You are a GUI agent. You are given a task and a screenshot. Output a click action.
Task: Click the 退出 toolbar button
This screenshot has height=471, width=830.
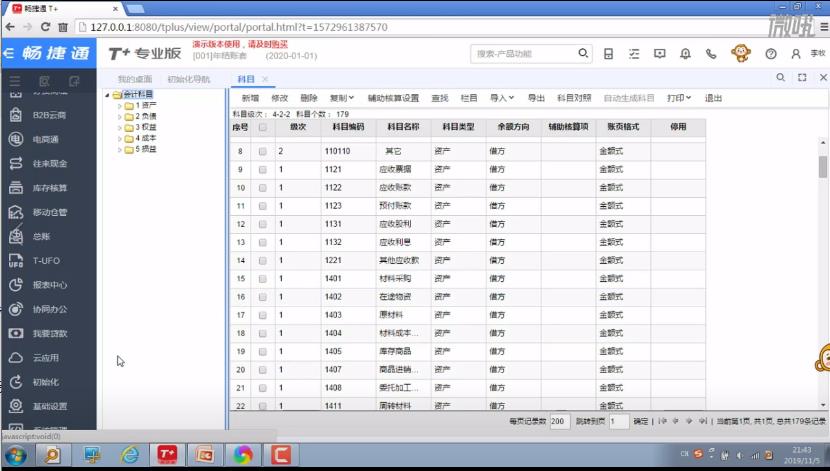(713, 98)
